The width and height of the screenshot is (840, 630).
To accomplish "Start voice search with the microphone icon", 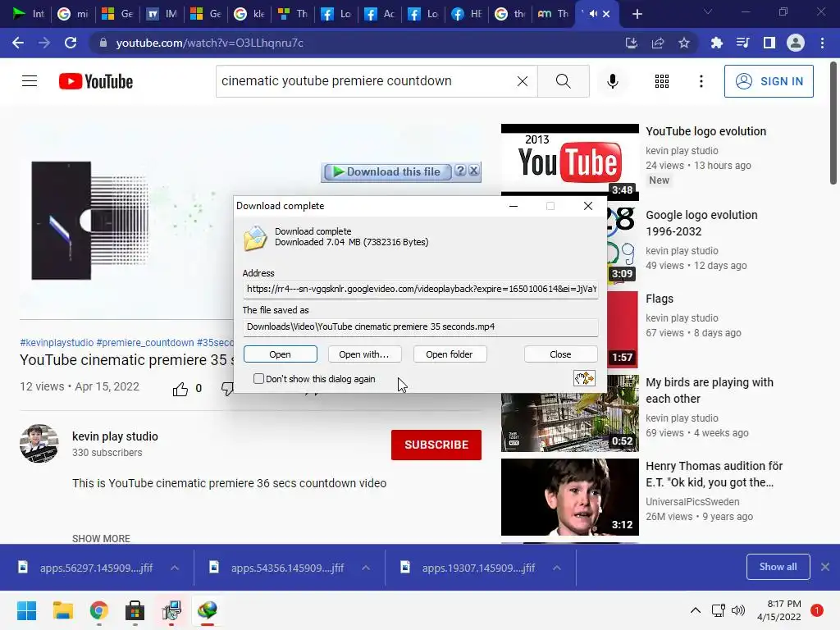I will click(612, 81).
